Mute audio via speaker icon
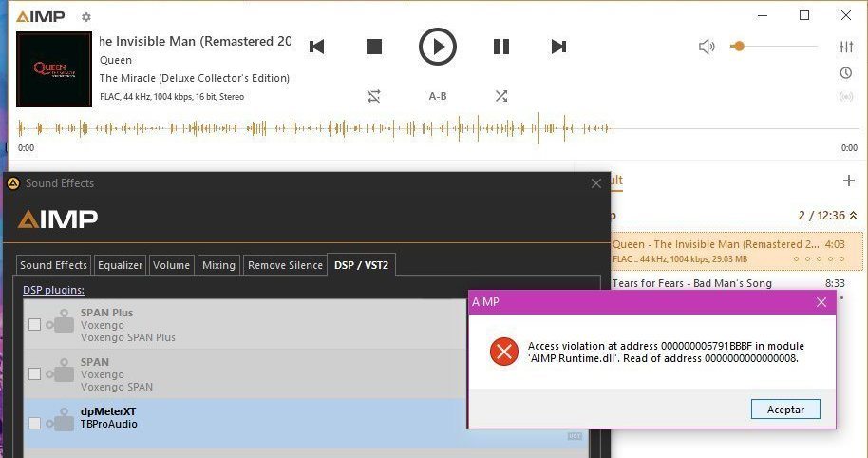 tap(707, 47)
